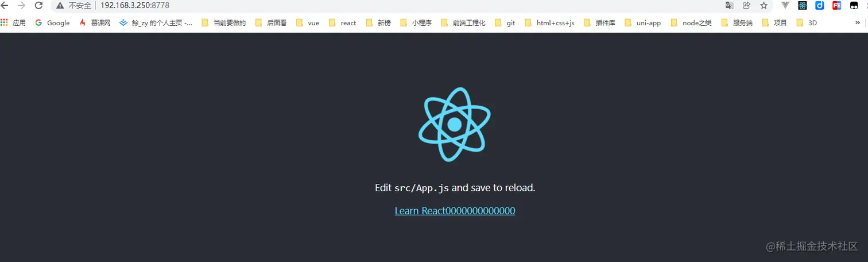
Task: Open the React Developer Tools extension icon
Action: tap(803, 5)
